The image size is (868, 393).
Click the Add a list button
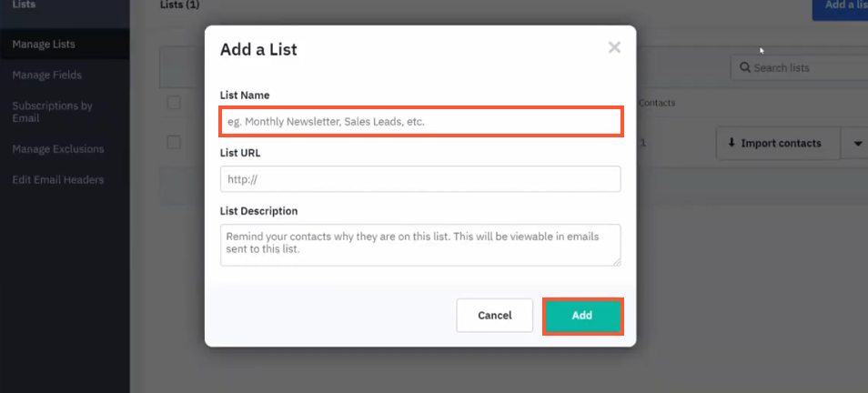pos(842,7)
